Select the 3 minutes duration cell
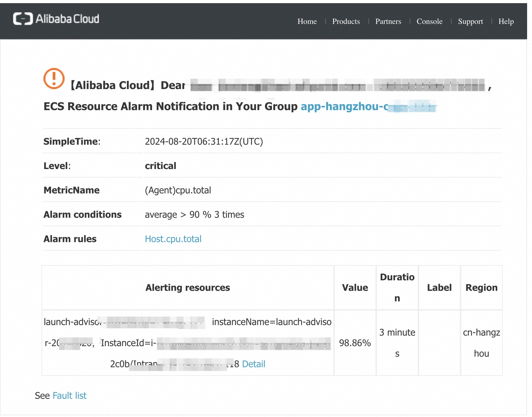The height and width of the screenshot is (417, 532). [397, 343]
